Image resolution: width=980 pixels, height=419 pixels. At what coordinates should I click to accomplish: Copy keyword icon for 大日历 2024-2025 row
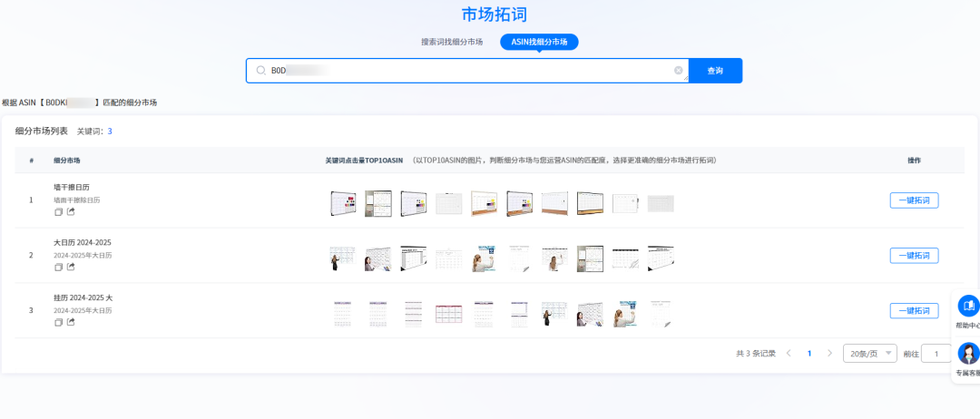coord(59,267)
